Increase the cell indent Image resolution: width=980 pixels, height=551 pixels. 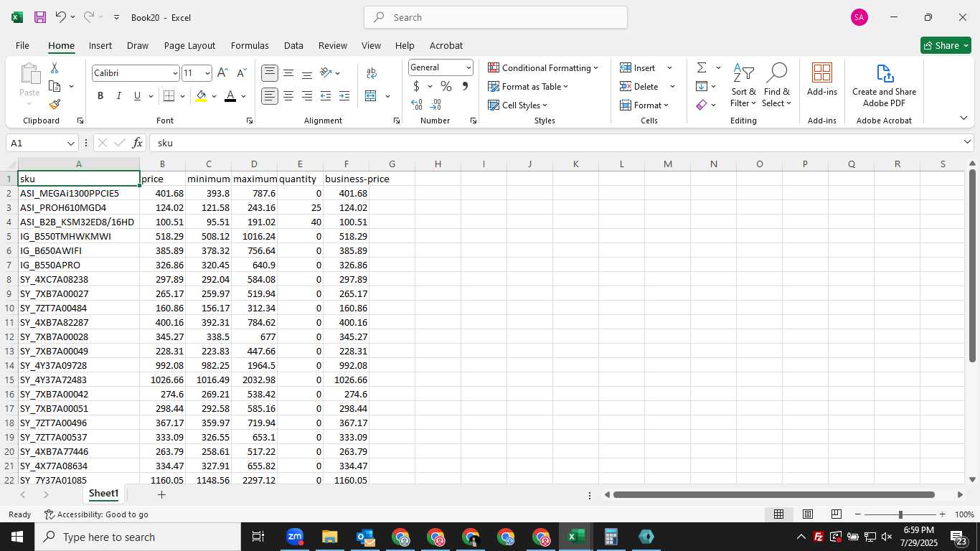344,96
